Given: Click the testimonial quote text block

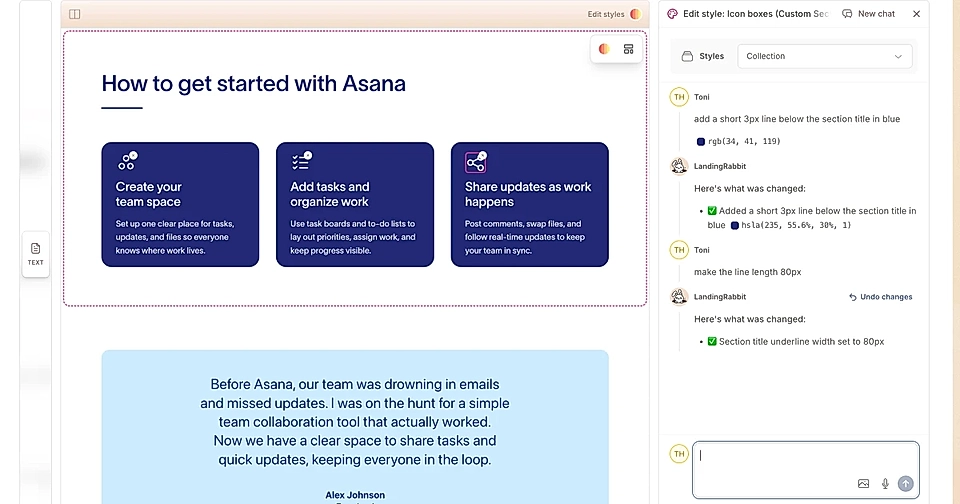Looking at the screenshot, I should pos(355,422).
